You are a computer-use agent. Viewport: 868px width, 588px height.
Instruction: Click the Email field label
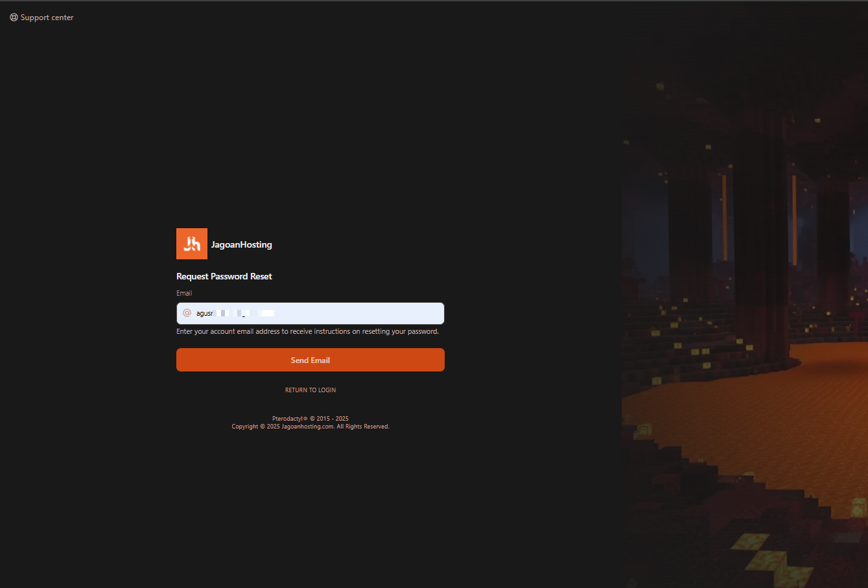coord(184,293)
